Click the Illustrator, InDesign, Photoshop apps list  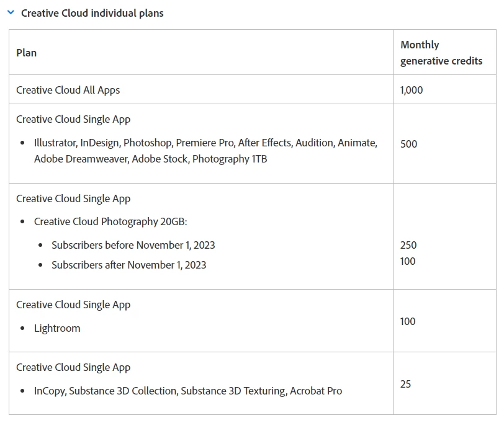click(205, 151)
